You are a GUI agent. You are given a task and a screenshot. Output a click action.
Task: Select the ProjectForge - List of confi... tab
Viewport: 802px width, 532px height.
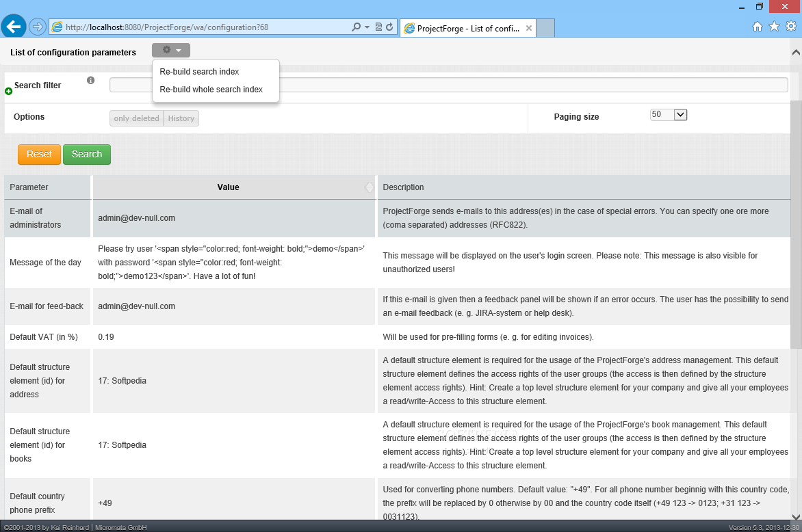pos(467,28)
